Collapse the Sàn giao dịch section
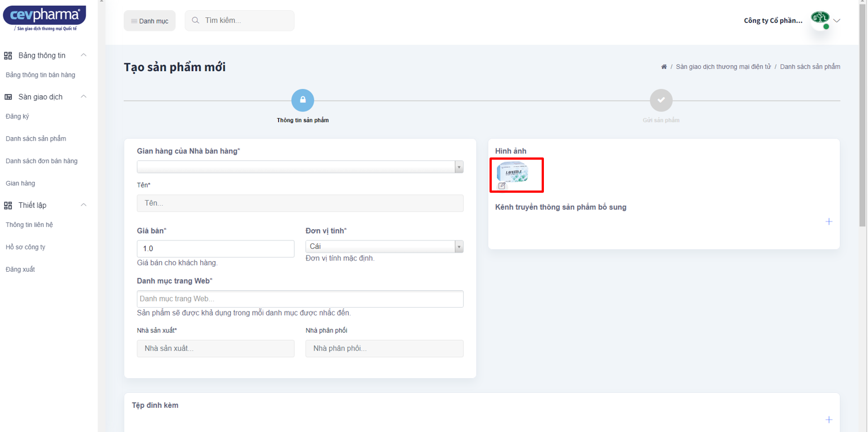This screenshot has width=868, height=432. coord(84,96)
